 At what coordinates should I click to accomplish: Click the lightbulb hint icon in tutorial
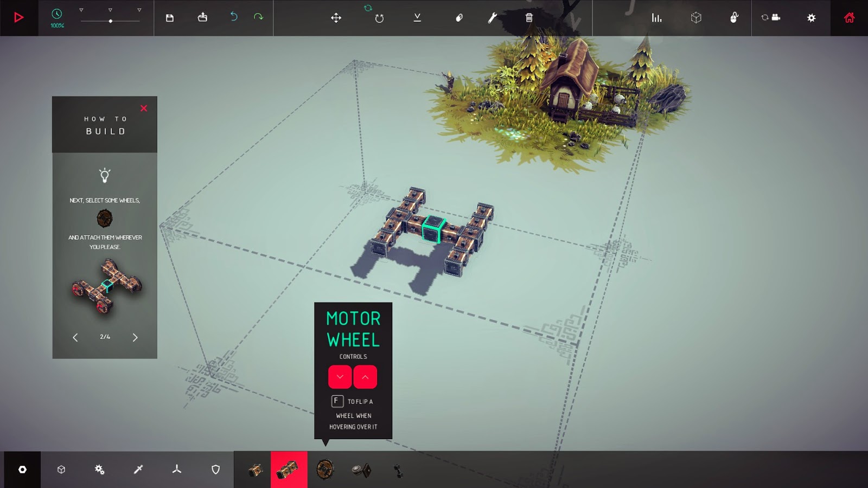pyautogui.click(x=105, y=175)
